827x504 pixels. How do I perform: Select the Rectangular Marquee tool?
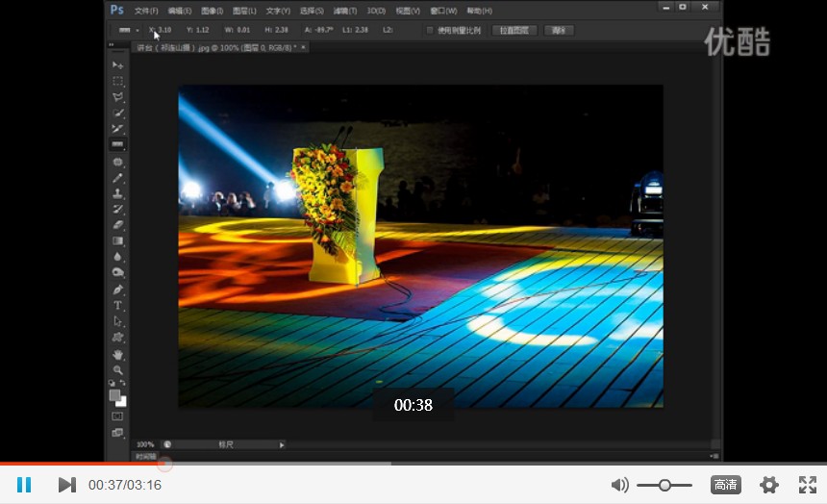(x=117, y=81)
